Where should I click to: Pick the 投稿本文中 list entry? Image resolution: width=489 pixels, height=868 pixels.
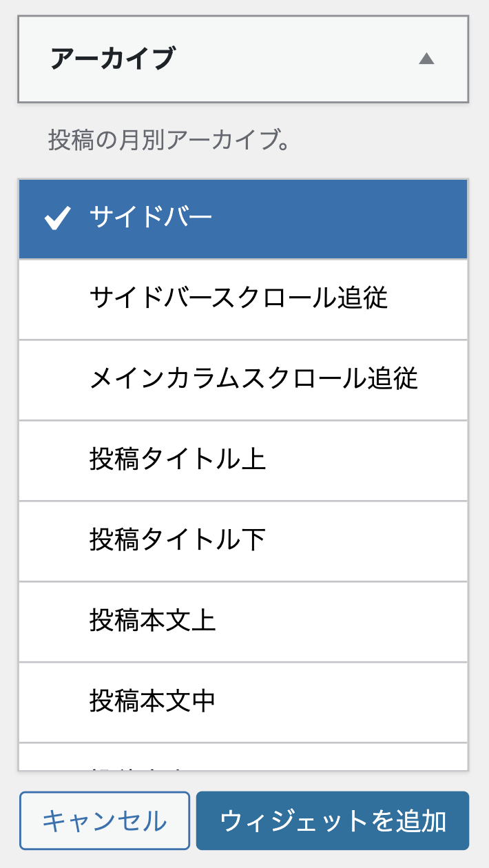pyautogui.click(x=152, y=701)
